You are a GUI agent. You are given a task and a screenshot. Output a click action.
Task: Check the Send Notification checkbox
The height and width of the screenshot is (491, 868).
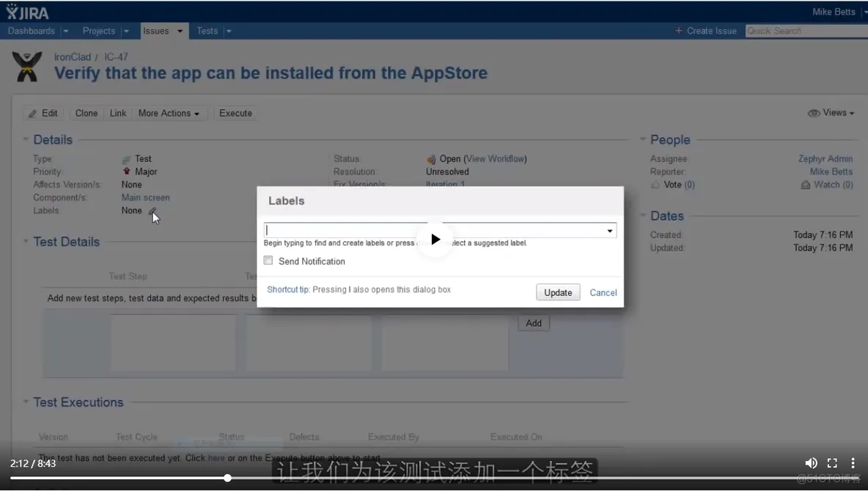coord(268,260)
